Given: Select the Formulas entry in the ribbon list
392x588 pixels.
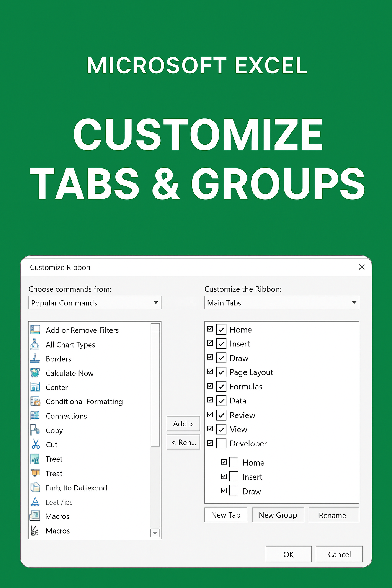Looking at the screenshot, I should point(246,386).
